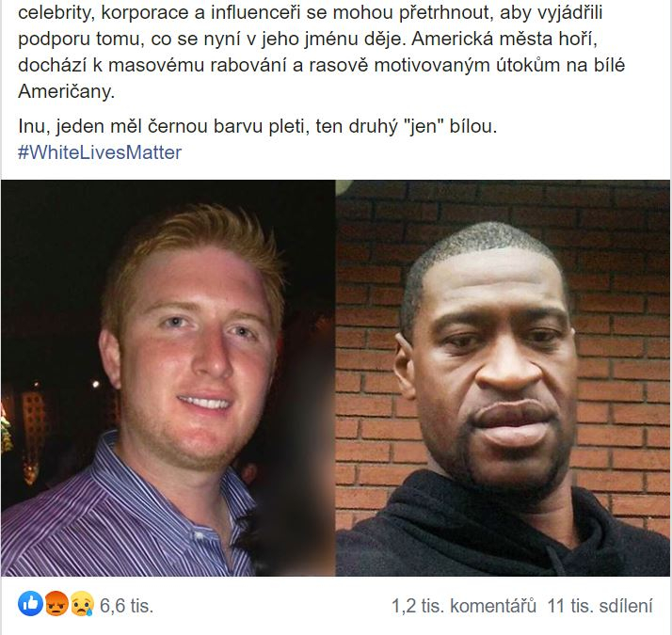The image size is (672, 635).
Task: Click the crying sad face reaction icon
Action: coord(82,604)
